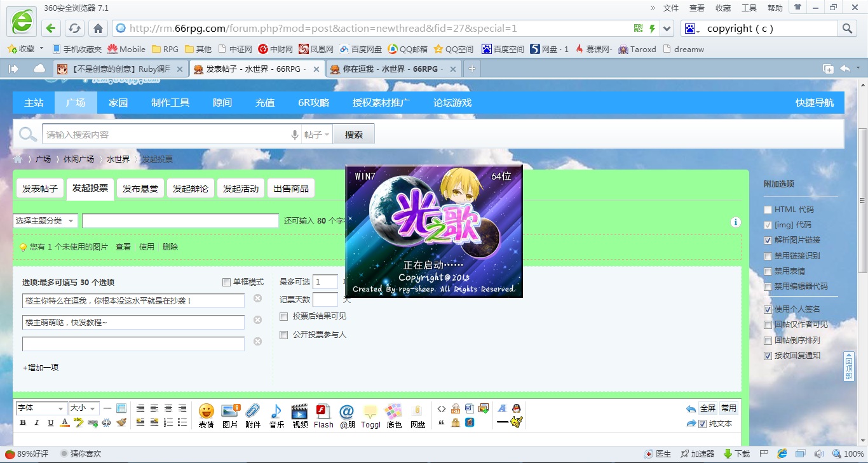Open 选择主题分类 dropdown

45,220
